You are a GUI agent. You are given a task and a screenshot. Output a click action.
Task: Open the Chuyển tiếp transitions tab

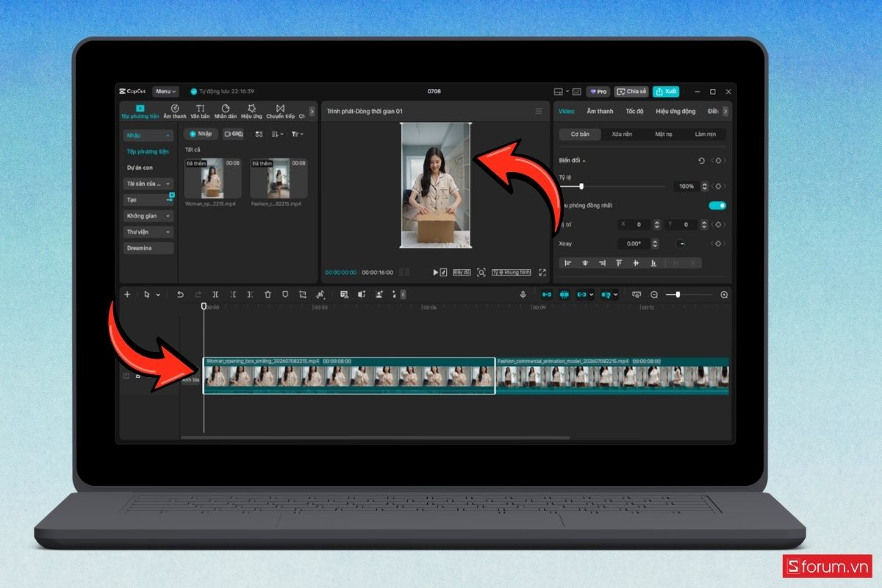[280, 112]
